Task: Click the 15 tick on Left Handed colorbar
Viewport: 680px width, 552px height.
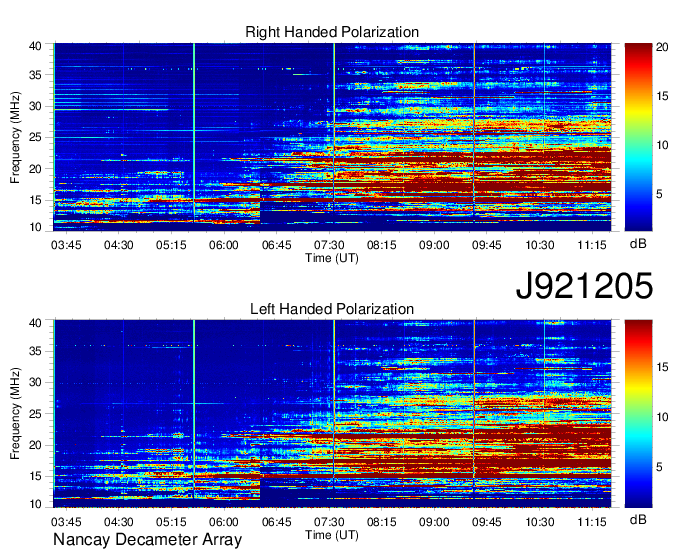Action: tap(662, 367)
